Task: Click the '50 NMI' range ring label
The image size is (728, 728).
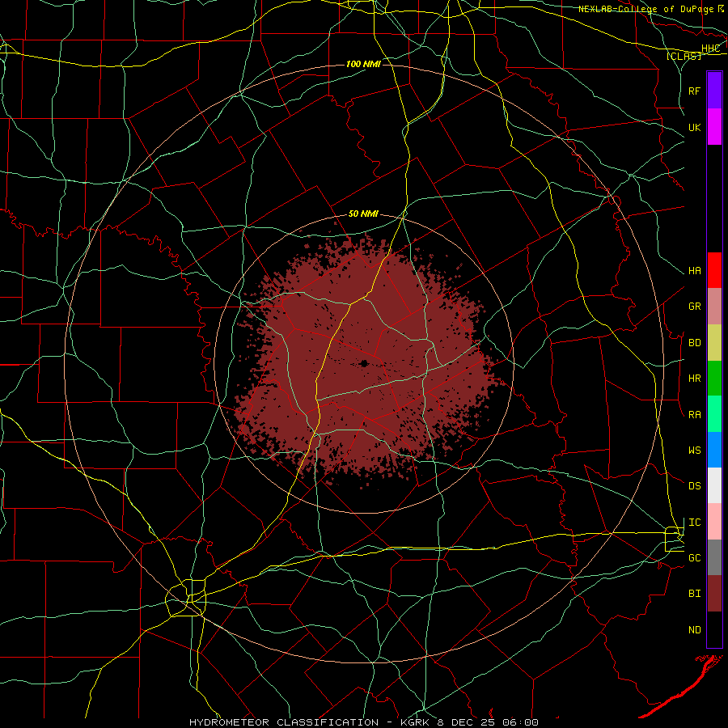Action: (x=363, y=214)
